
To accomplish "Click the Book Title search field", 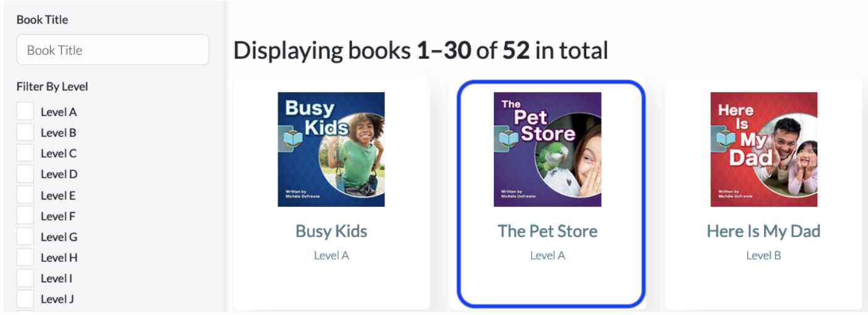I will [113, 50].
